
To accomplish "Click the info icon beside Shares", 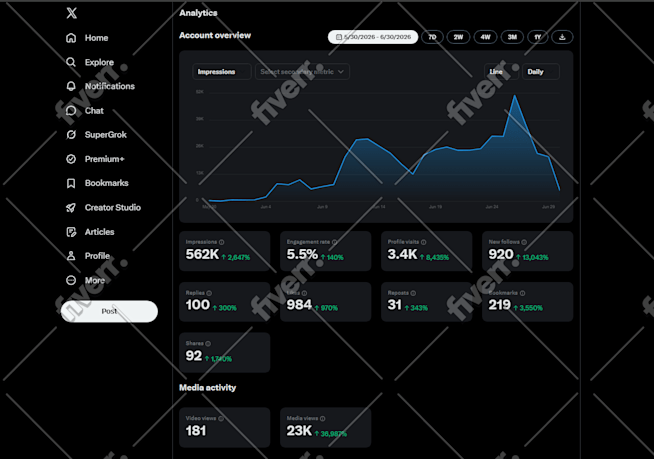I will (208, 343).
